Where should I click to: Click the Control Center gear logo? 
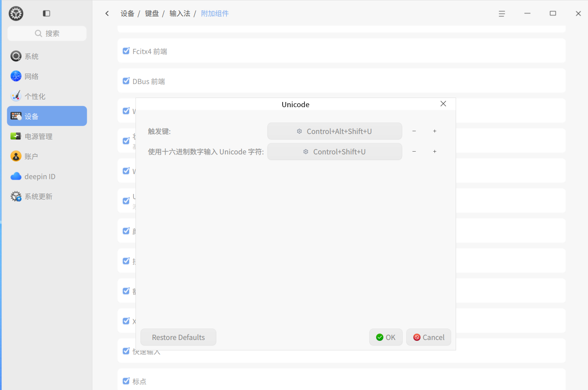click(16, 14)
